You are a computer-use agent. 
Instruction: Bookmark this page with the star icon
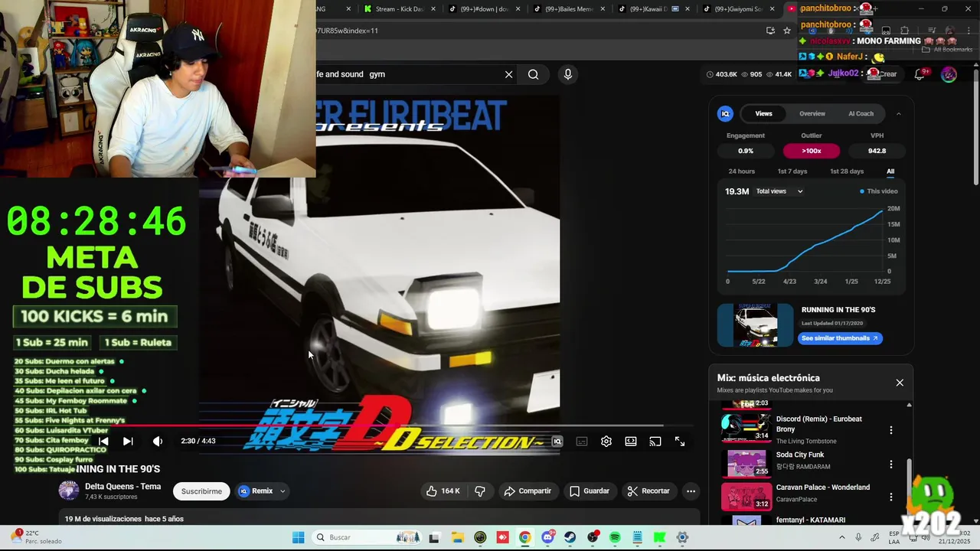click(787, 31)
